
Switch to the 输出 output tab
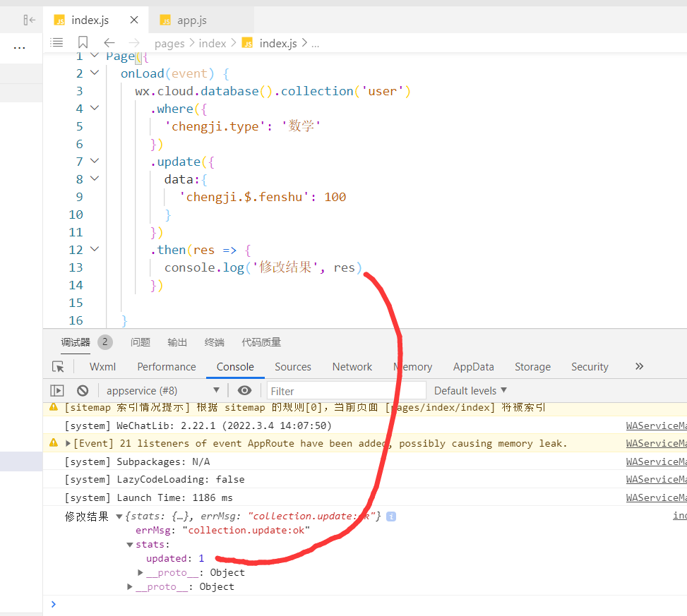pyautogui.click(x=177, y=342)
